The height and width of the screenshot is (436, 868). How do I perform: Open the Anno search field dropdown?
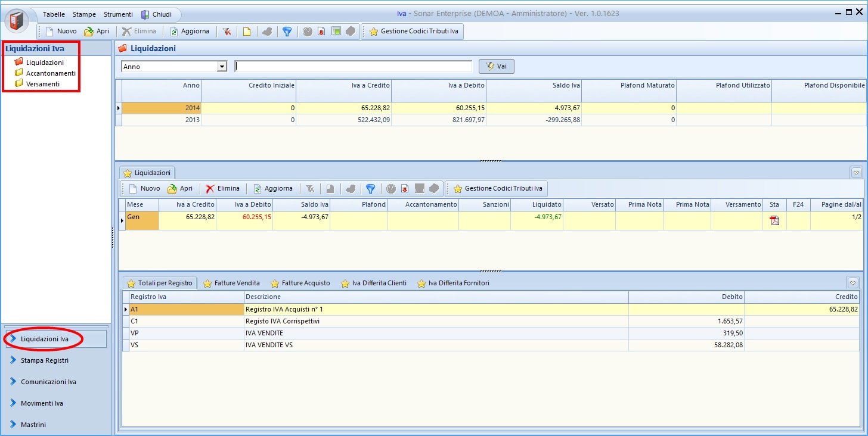tap(222, 67)
